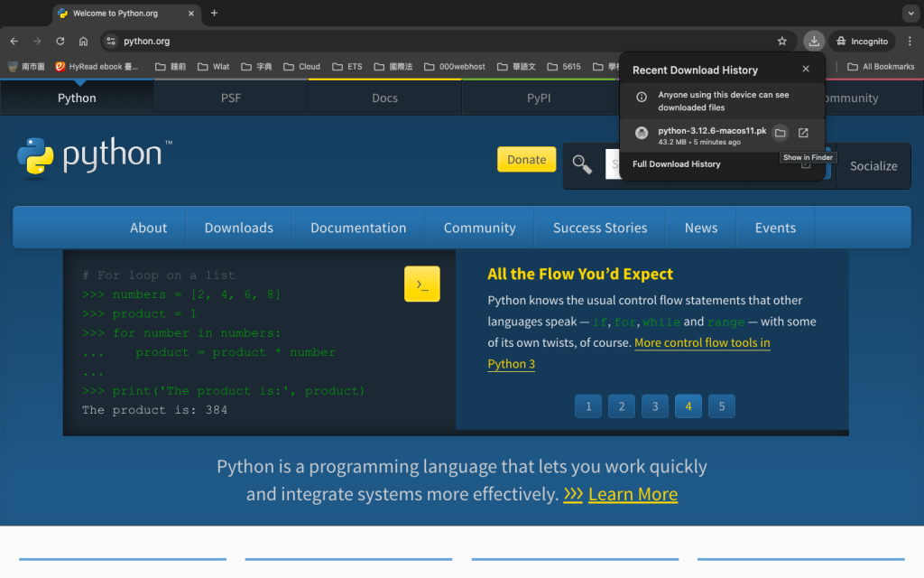924x578 pixels.
Task: Bookmark this page with the star icon
Action: 782,41
